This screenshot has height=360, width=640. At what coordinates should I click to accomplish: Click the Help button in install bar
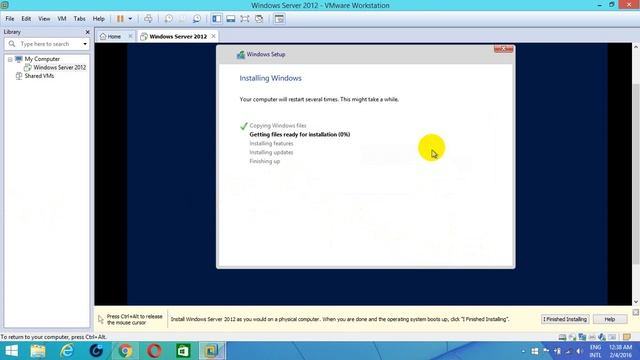[610, 319]
